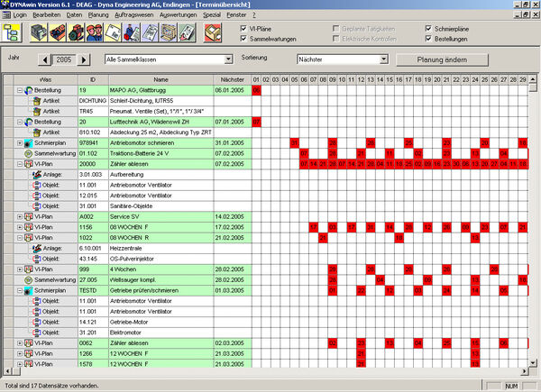This screenshot has width=541, height=392.
Task: Go to next year with right arrow
Action: 85,59
